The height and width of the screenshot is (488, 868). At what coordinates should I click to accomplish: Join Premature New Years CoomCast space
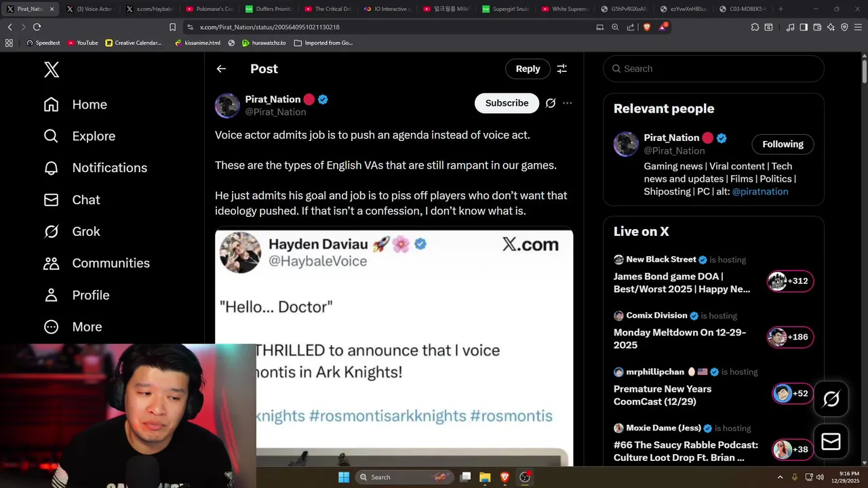(663, 395)
